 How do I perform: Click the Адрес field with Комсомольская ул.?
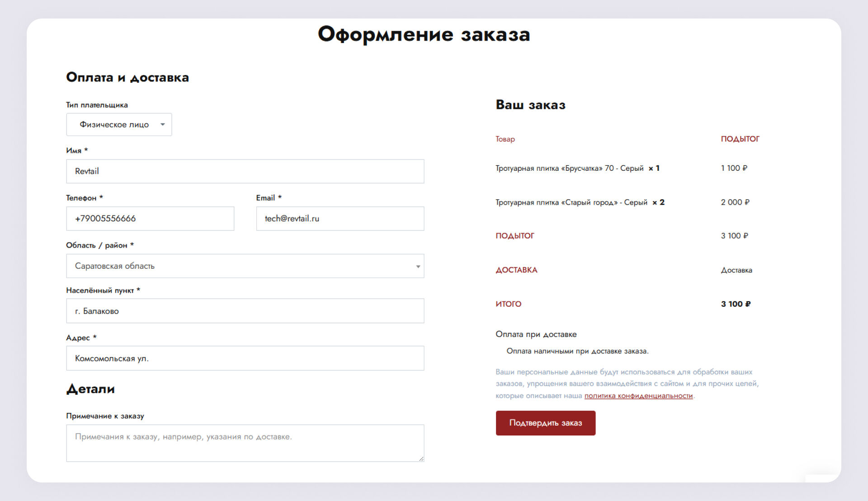click(x=245, y=358)
